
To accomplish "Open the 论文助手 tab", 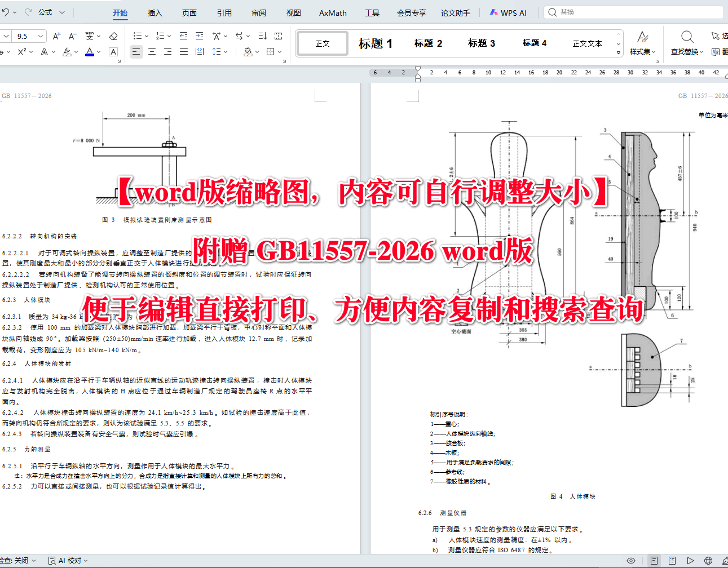I will coord(456,13).
